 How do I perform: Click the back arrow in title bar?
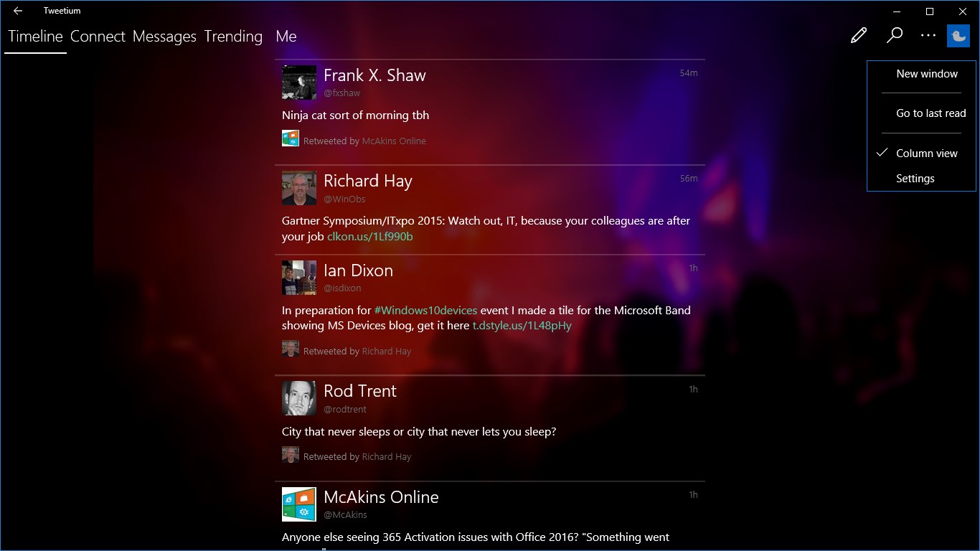point(18,11)
